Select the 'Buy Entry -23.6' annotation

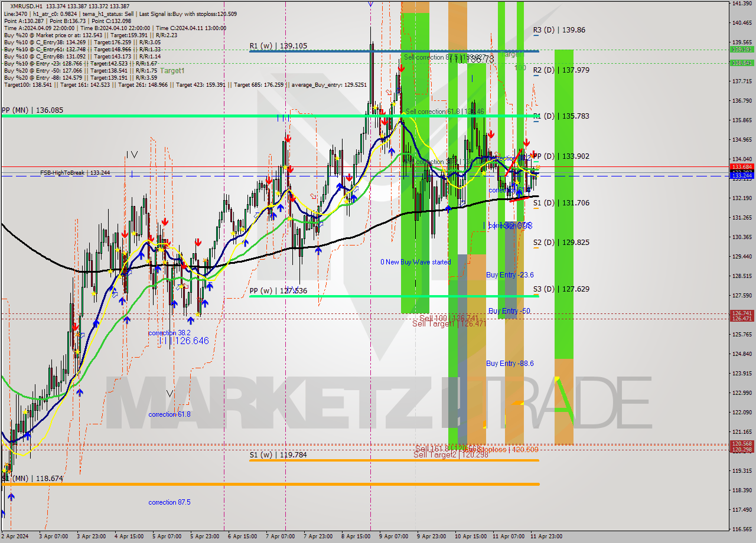510,274
